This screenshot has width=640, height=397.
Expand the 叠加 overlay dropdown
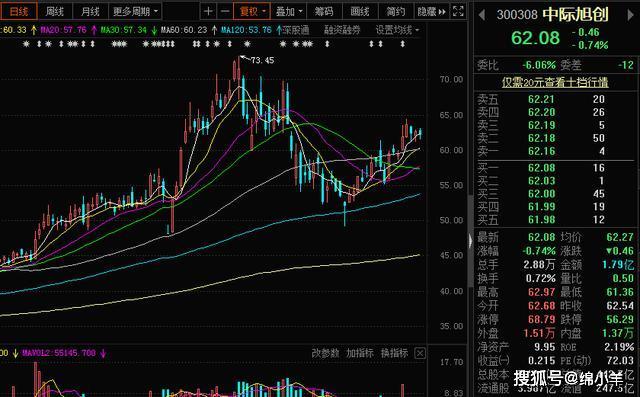tap(289, 11)
